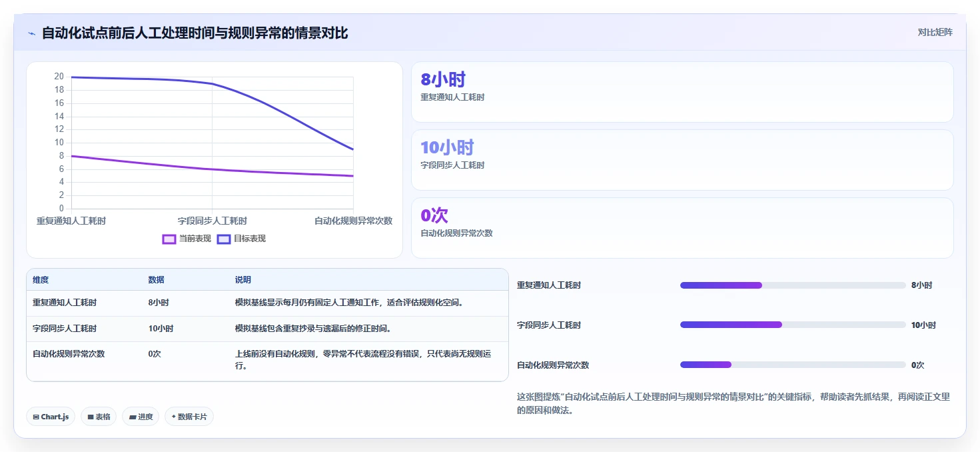Toggle the 当前表现 legend swatch

tap(169, 239)
